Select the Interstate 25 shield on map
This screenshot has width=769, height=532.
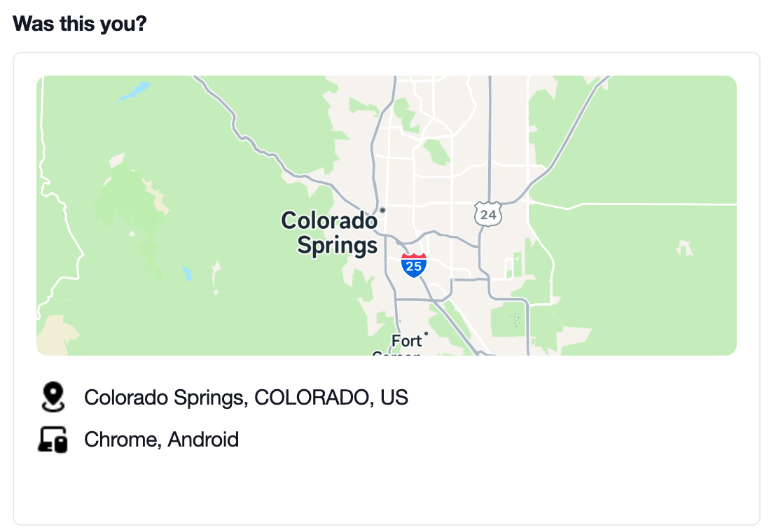413,265
